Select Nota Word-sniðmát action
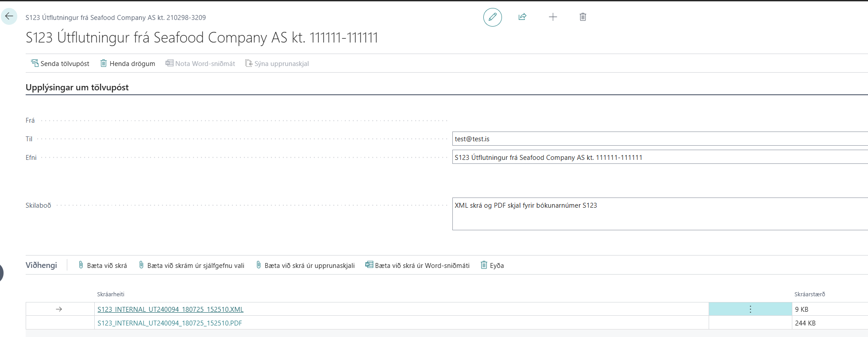The width and height of the screenshot is (868, 337). pyautogui.click(x=201, y=64)
